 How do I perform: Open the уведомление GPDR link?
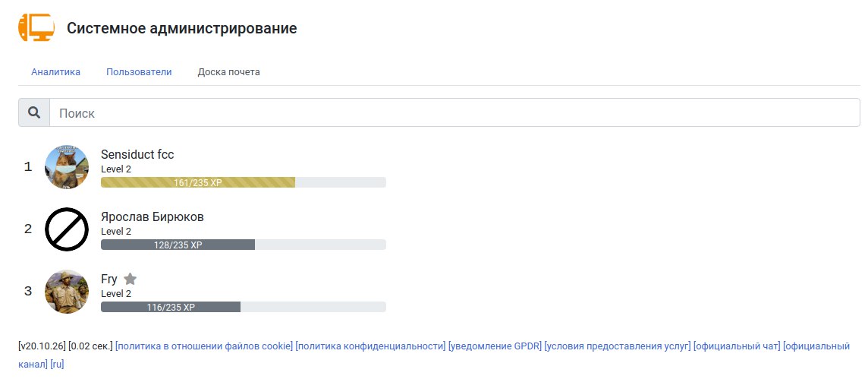coord(495,346)
